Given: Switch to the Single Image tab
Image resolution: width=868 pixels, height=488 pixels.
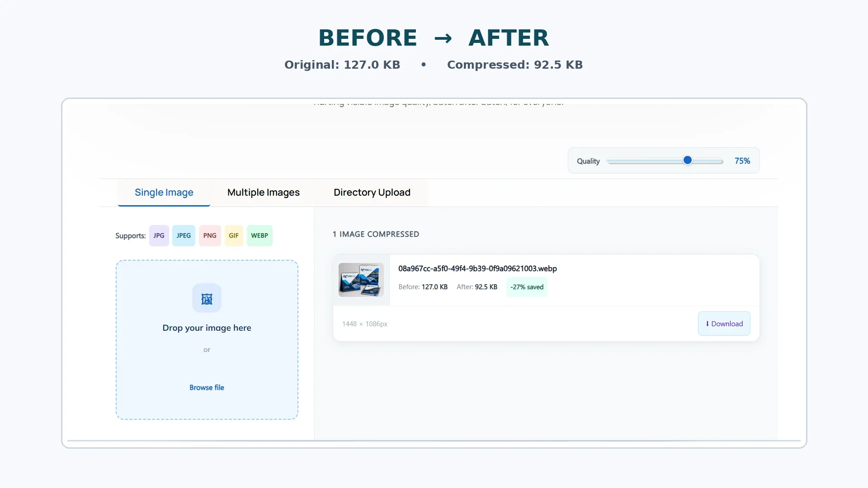Looking at the screenshot, I should tap(164, 192).
